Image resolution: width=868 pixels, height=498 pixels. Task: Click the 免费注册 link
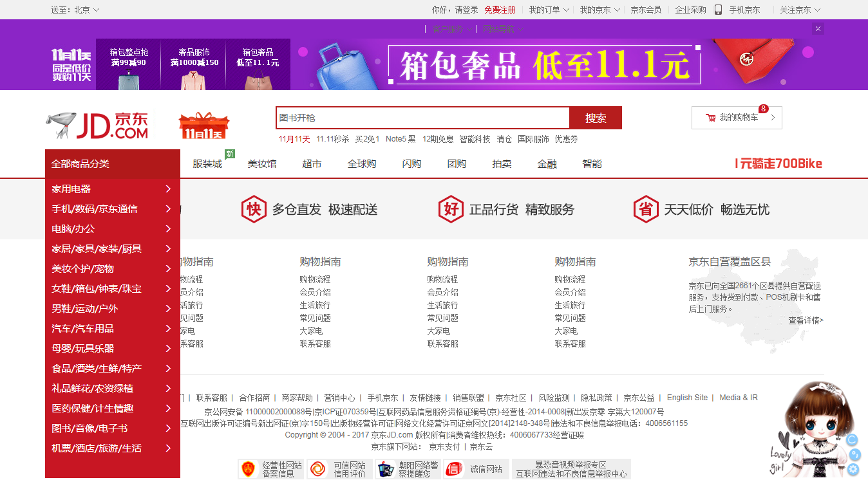[x=500, y=10]
